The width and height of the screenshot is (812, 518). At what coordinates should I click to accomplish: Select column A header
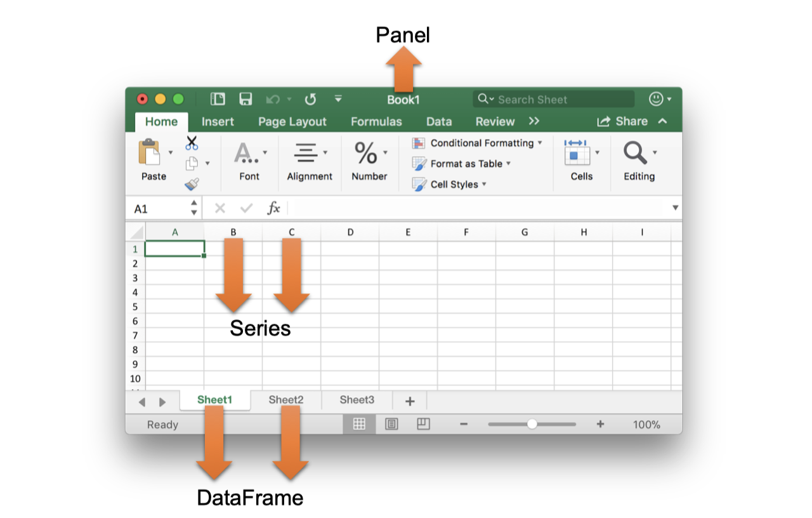(175, 232)
